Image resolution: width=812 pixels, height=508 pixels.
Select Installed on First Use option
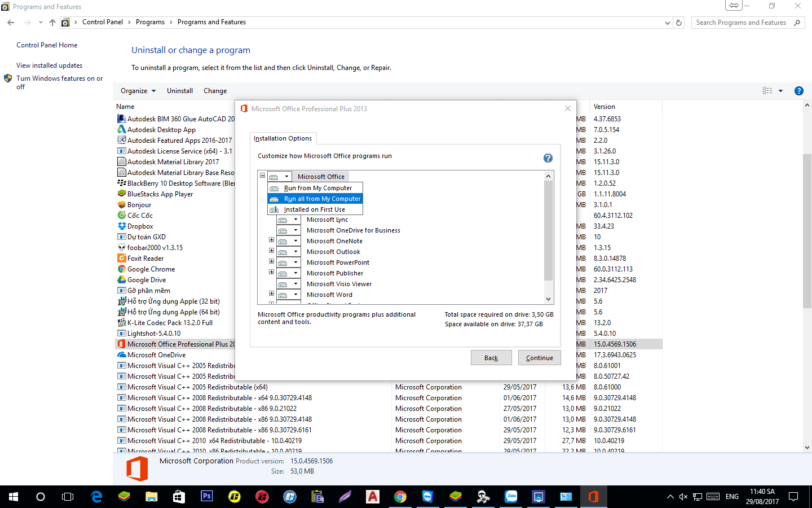(x=314, y=209)
